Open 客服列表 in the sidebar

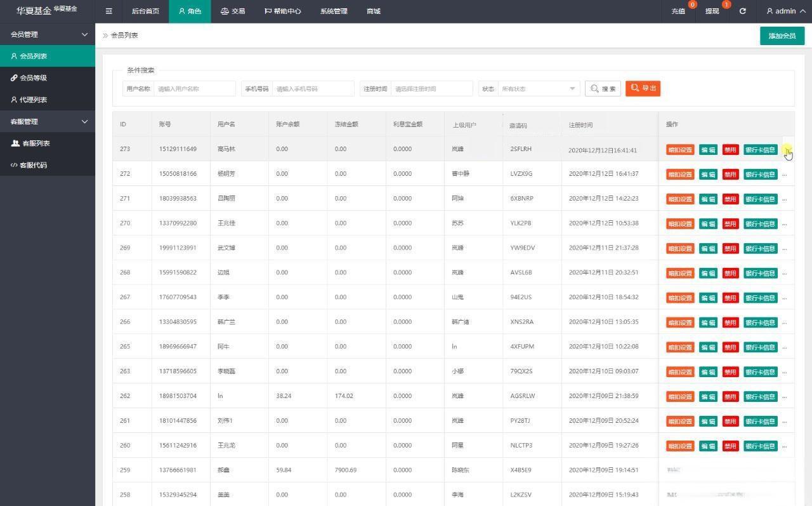[x=48, y=143]
